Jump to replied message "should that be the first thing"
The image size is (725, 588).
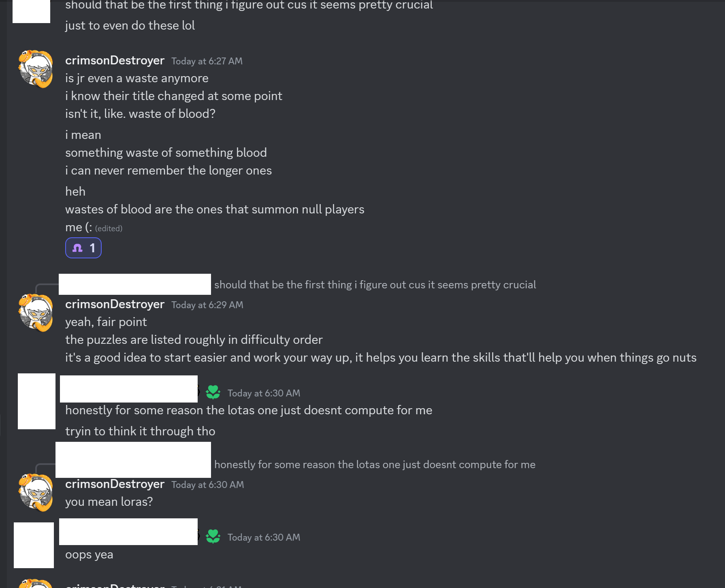[x=375, y=285]
